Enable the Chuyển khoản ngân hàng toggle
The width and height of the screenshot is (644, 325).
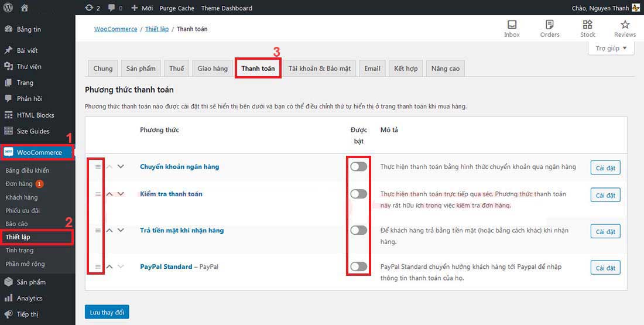(358, 167)
